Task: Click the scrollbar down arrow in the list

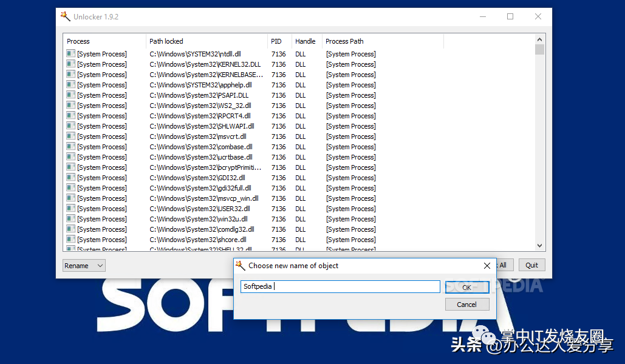Action: (540, 246)
